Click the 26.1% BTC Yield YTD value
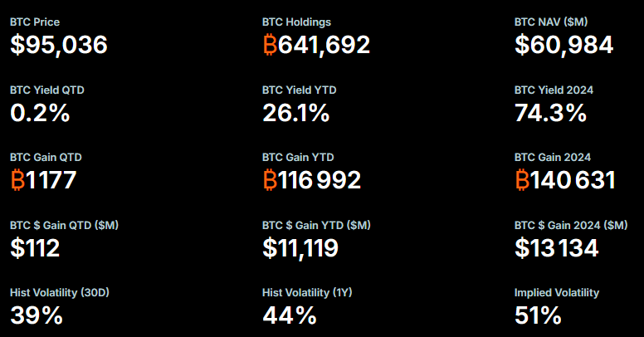Viewport: 644px width, 337px height. pyautogui.click(x=296, y=112)
